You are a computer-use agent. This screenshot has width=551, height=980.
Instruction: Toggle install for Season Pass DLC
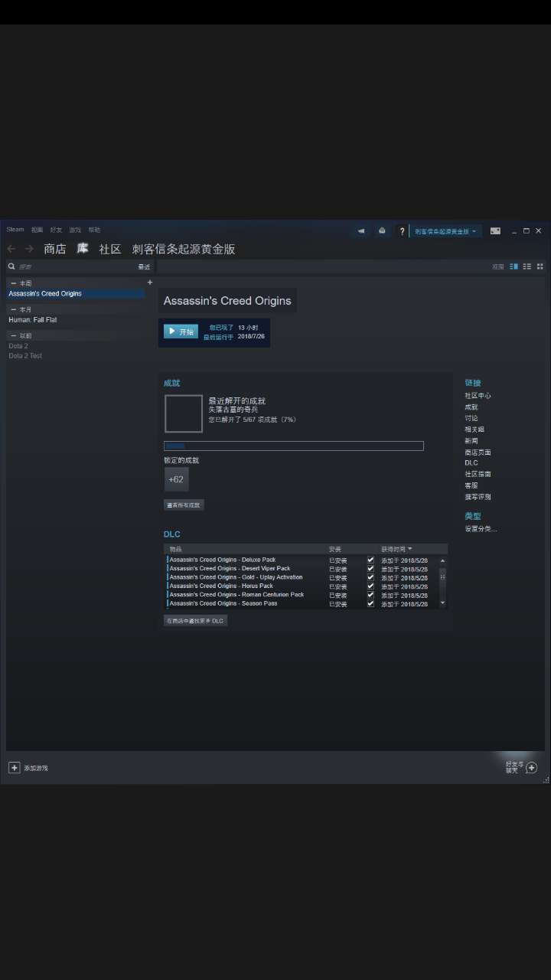click(x=370, y=603)
